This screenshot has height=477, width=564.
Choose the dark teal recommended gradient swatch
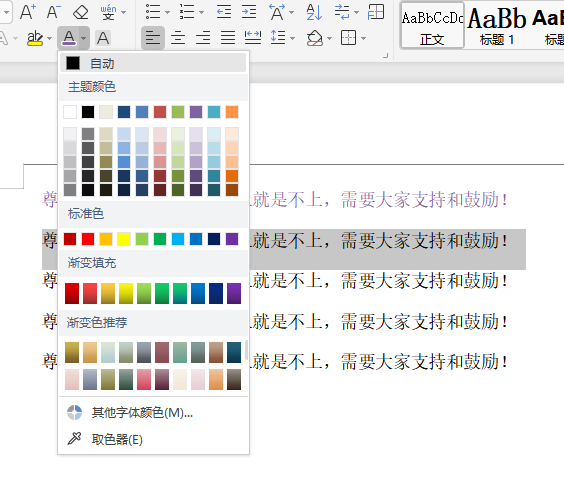coord(234,353)
